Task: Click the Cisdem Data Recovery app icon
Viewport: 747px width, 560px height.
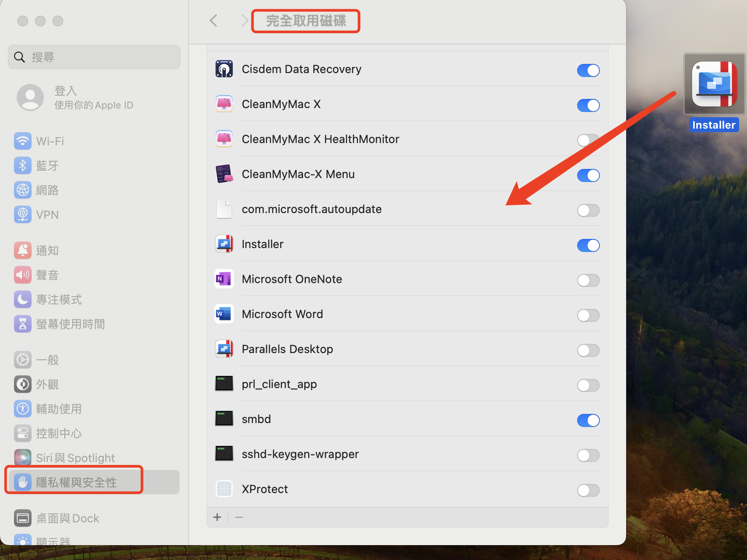Action: tap(224, 69)
